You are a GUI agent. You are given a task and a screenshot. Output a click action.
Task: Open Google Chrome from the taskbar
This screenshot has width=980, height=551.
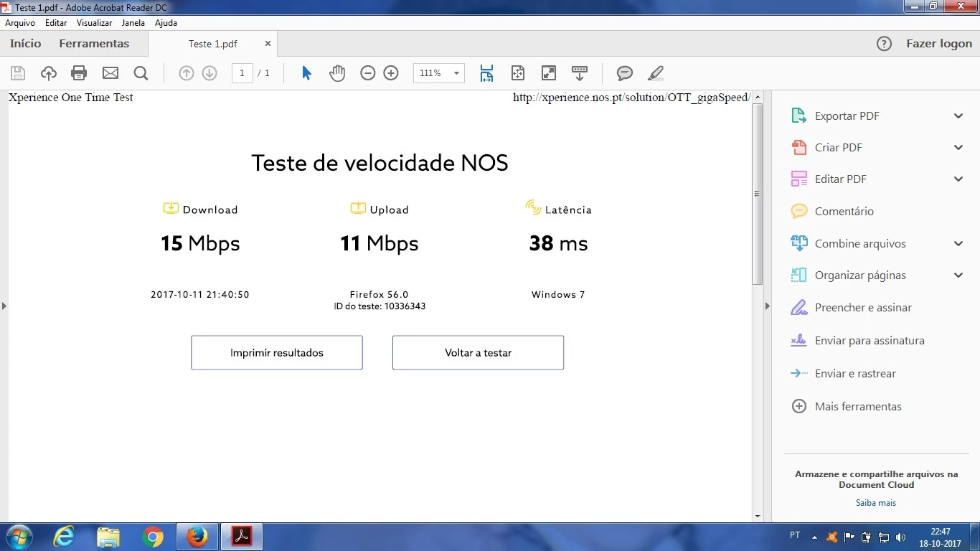(152, 537)
